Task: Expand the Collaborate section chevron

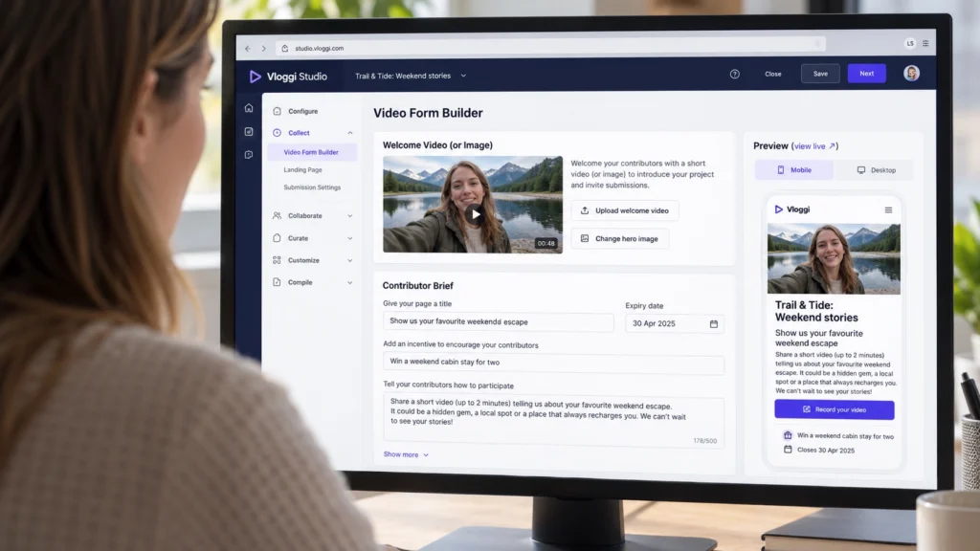Action: pyautogui.click(x=350, y=216)
